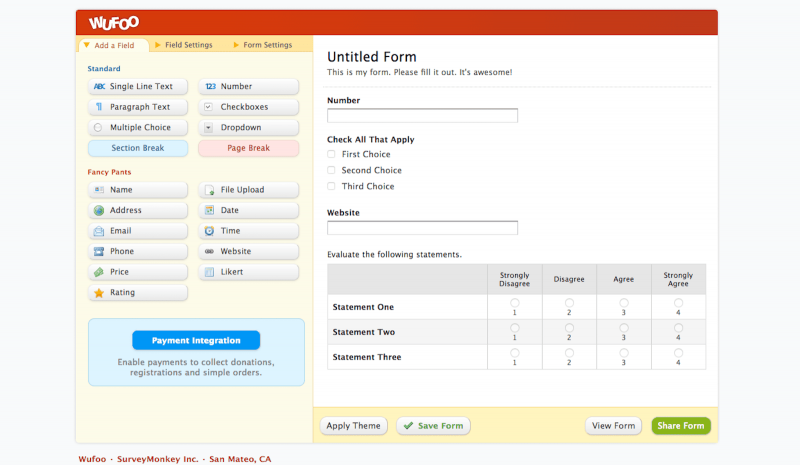
Task: Click into the Website input field
Action: coord(422,228)
